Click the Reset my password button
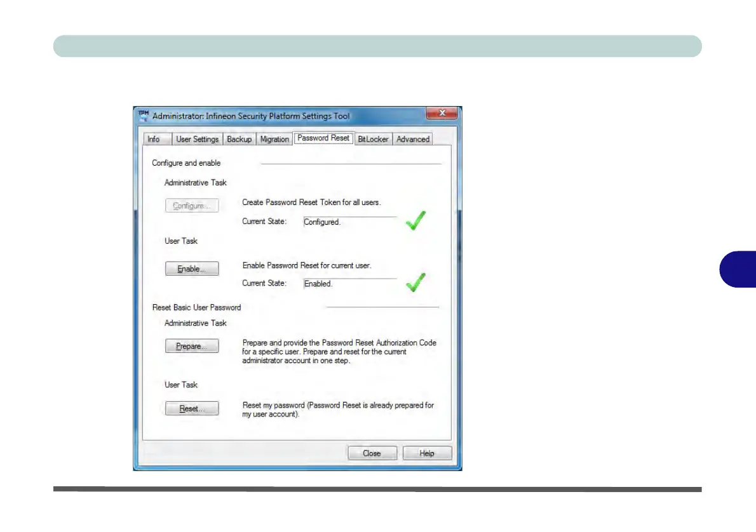756x532 pixels. [x=192, y=409]
